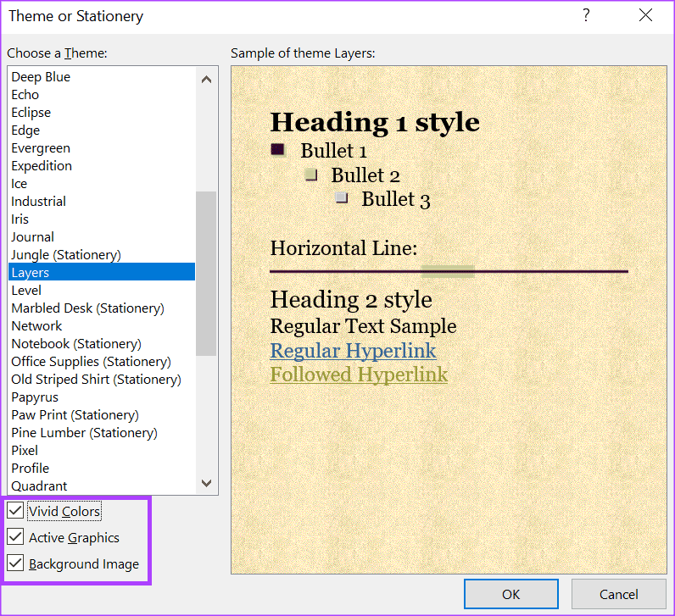Confirm the theme with OK
This screenshot has height=616, width=675.
click(x=511, y=594)
